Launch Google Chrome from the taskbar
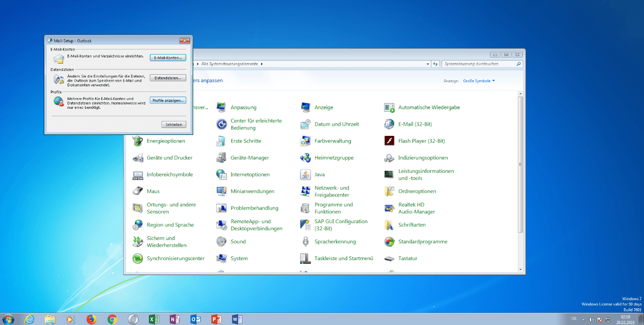Image resolution: width=644 pixels, height=325 pixels. (x=112, y=319)
